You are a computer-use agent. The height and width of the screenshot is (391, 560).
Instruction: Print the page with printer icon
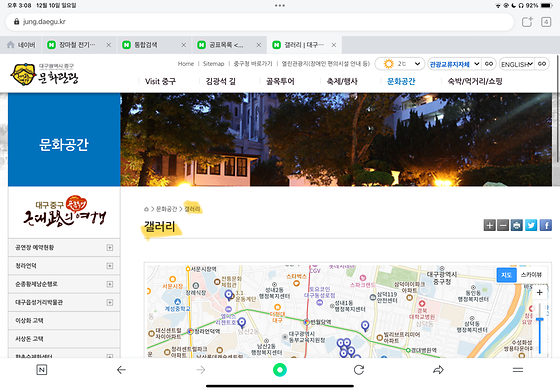click(516, 225)
